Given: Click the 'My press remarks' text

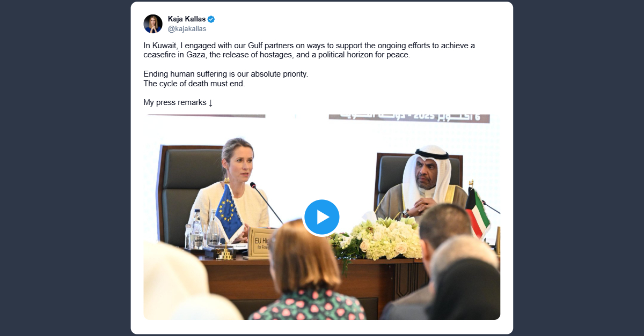Looking at the screenshot, I should click(175, 102).
